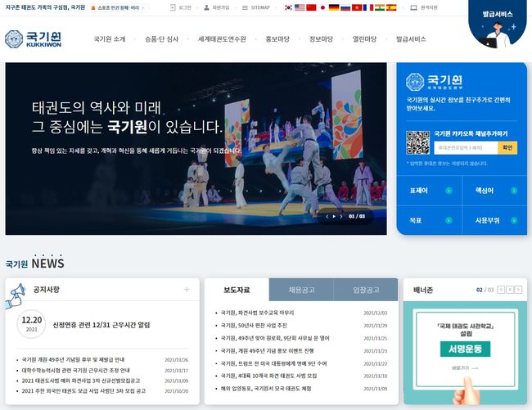532x410 pixels.
Task: Select the Spain flag language icon
Action: [391, 7]
